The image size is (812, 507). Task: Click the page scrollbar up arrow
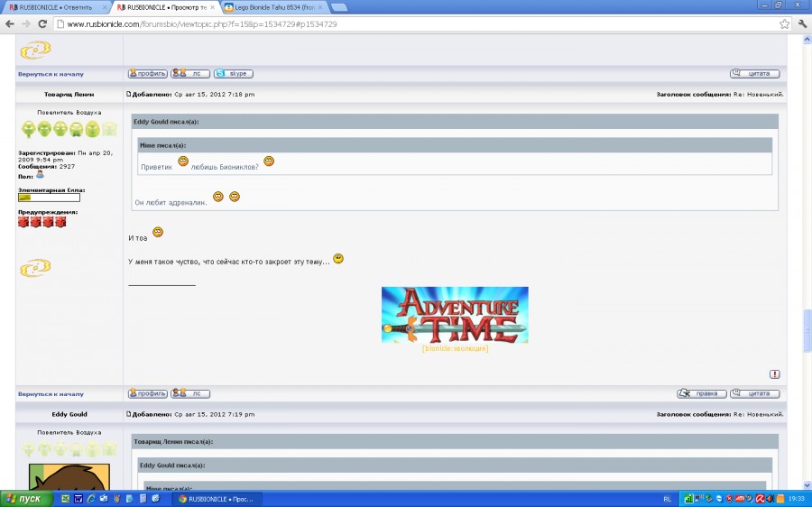[x=807, y=40]
